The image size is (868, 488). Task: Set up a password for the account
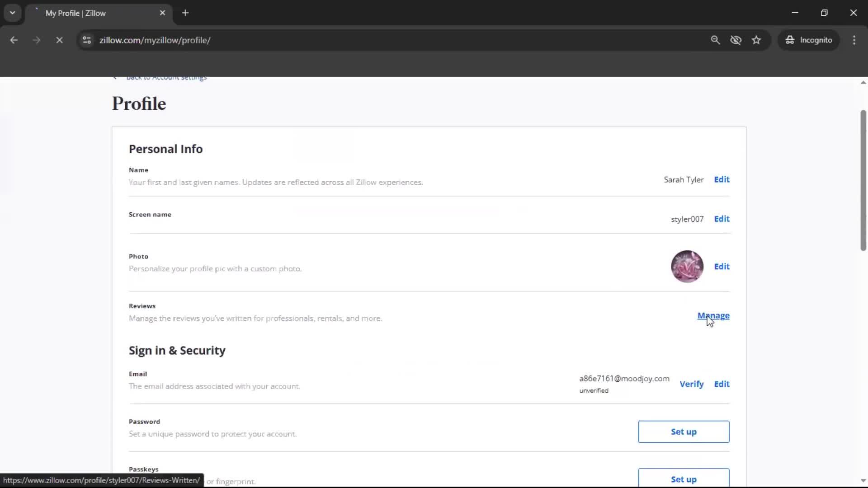coord(684,432)
